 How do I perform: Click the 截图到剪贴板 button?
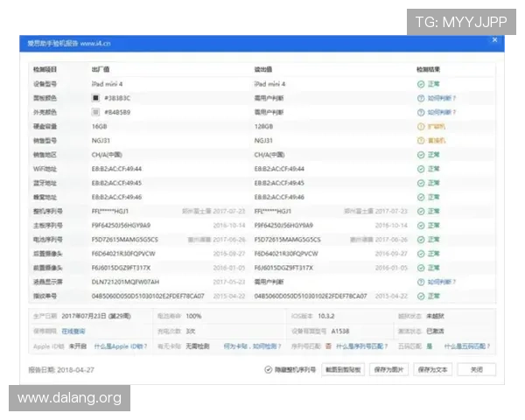click(343, 370)
